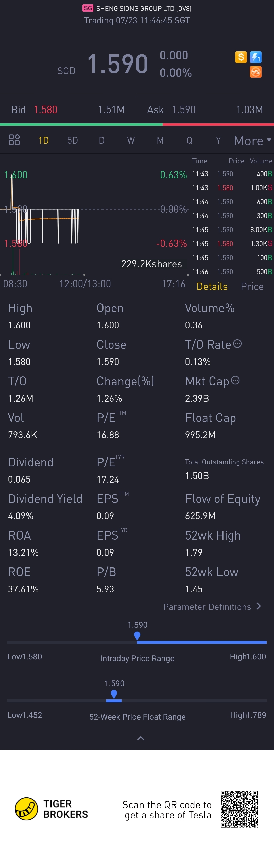Tap the Mkt Cap info icon
Viewport: 274px width, 868px height.
pyautogui.click(x=235, y=381)
